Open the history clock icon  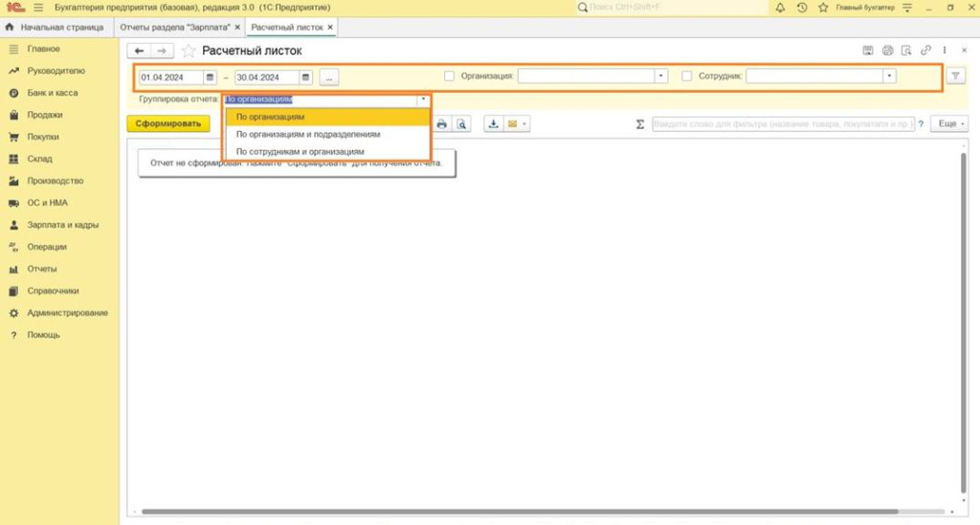tap(801, 8)
